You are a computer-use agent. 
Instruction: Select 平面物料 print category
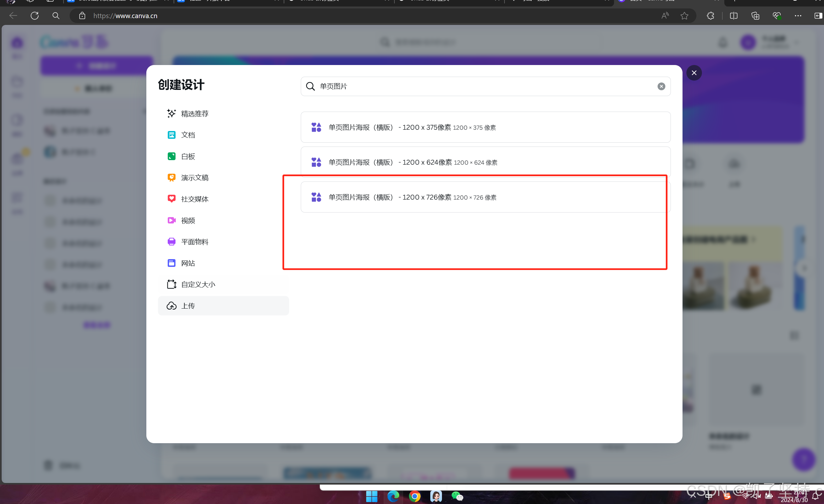[x=195, y=242]
